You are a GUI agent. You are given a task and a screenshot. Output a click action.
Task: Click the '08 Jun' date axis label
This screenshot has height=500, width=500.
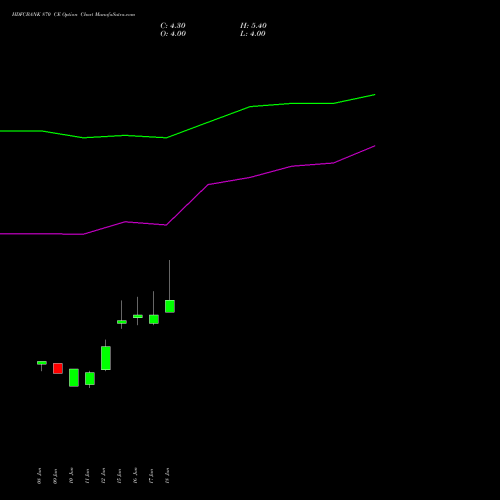tap(39, 476)
